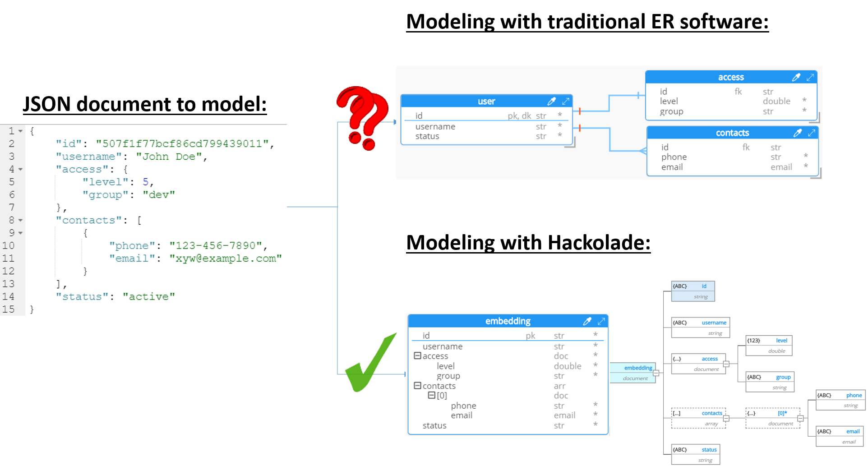
Task: Select the id string node in tree diagram
Action: (x=693, y=291)
